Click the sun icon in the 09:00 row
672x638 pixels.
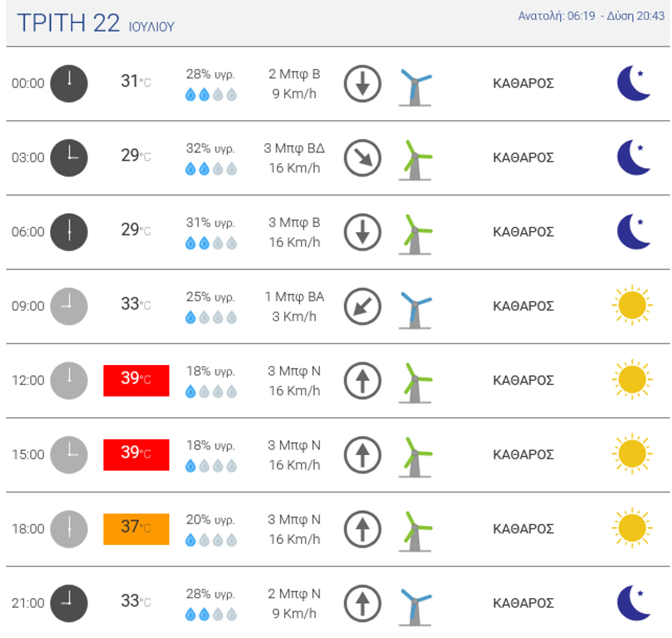point(632,306)
